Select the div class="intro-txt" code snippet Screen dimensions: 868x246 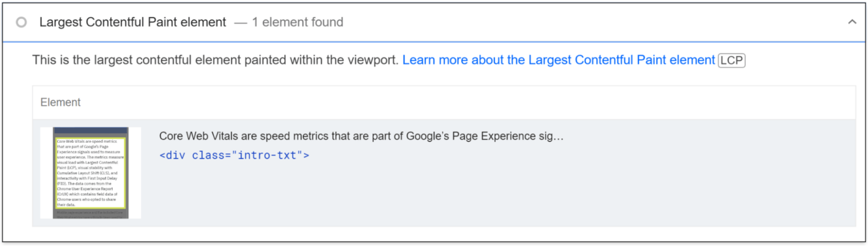234,155
